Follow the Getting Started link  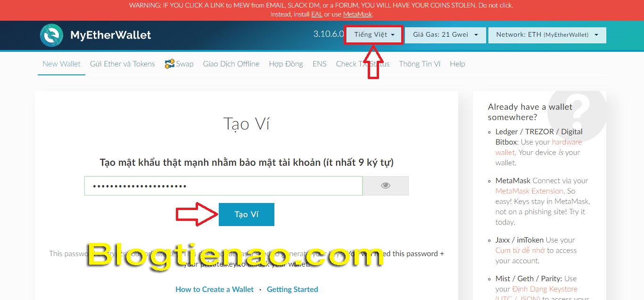pos(292,289)
